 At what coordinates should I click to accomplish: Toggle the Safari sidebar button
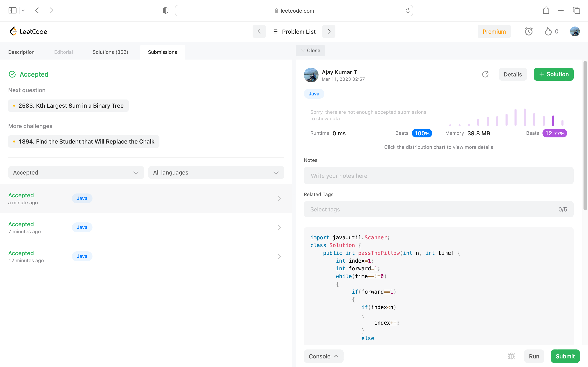pos(12,10)
